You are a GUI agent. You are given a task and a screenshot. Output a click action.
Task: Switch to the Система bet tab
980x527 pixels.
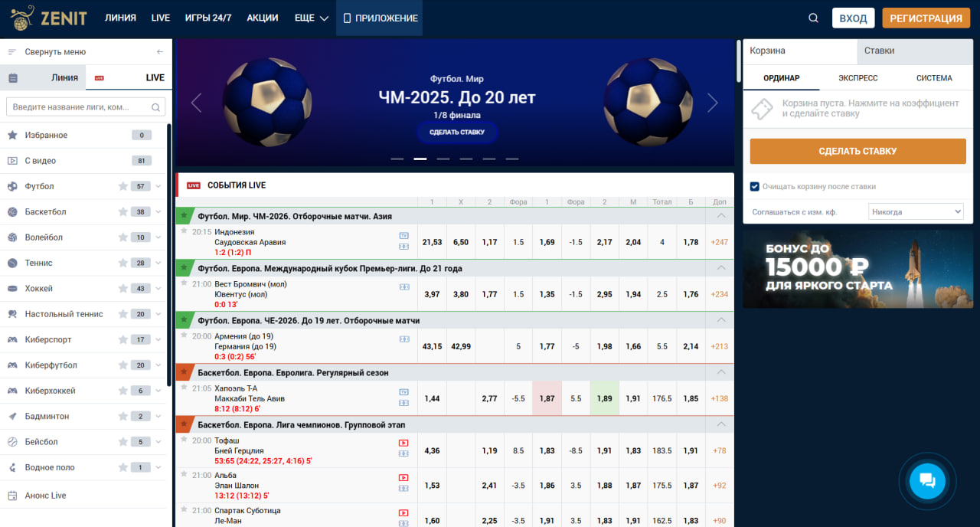934,78
